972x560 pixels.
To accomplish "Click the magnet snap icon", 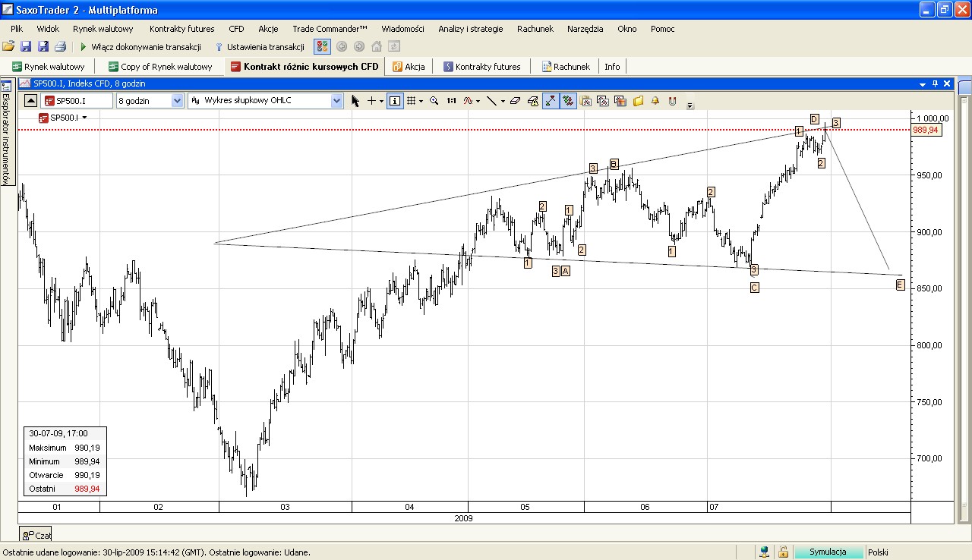I will [671, 101].
